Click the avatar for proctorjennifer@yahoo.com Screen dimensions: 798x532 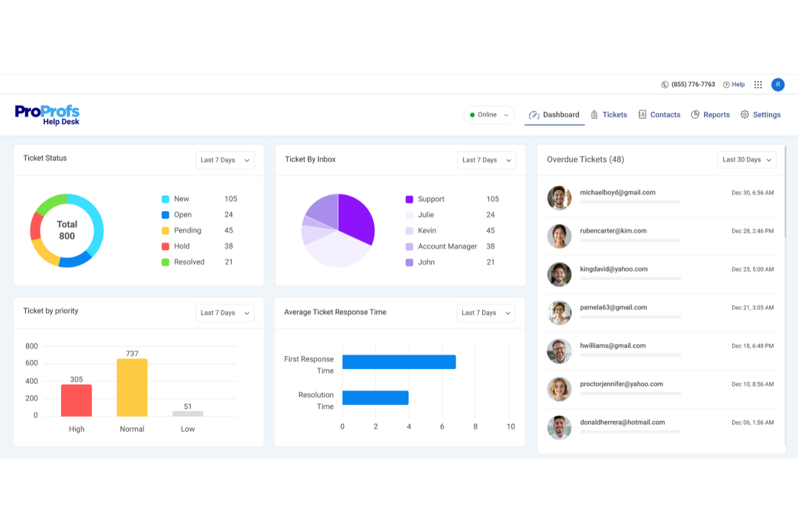[559, 389]
